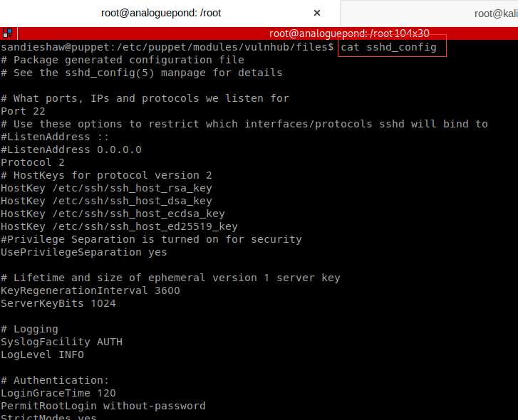Click the PermitRootLogin without-password line
Screen dimensions: 518x420
pyautogui.click(x=103, y=406)
